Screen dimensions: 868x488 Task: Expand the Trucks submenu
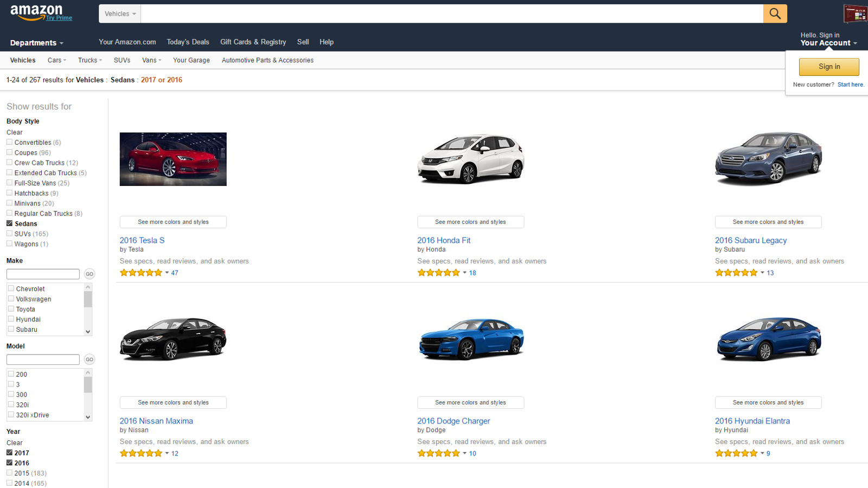coord(90,60)
